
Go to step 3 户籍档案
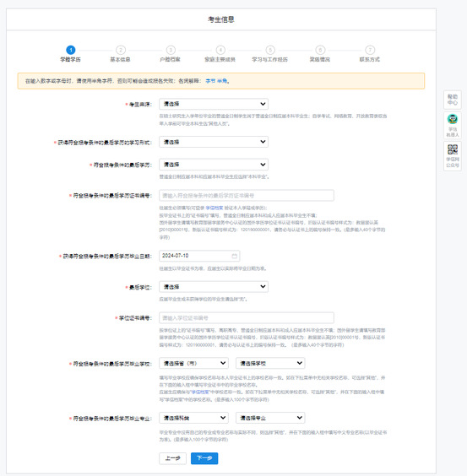point(170,54)
